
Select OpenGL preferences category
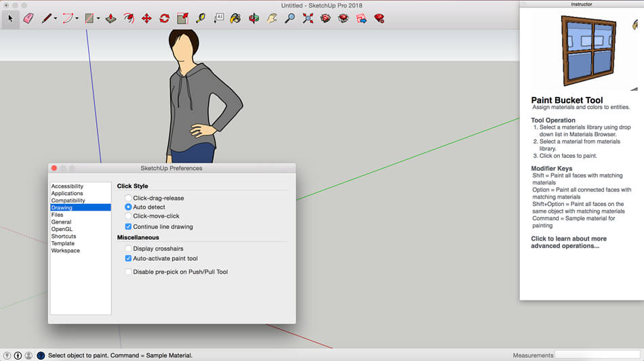tap(62, 229)
